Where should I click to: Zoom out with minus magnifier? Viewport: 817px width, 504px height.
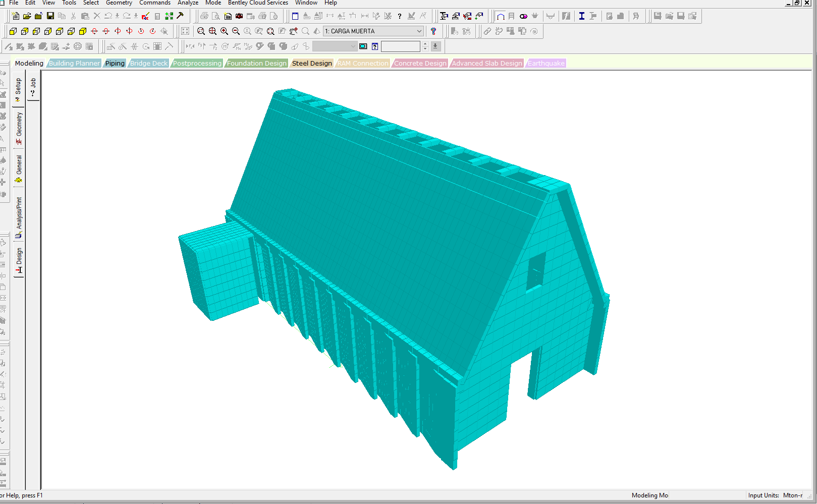point(236,31)
